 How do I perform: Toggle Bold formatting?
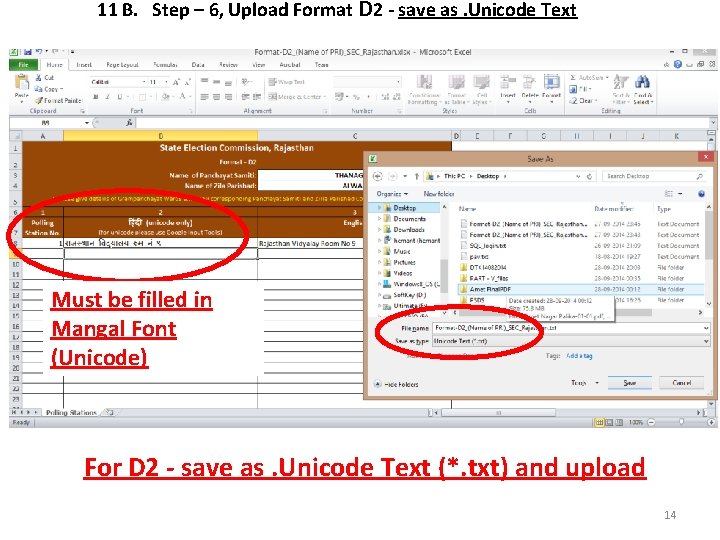tap(96, 96)
